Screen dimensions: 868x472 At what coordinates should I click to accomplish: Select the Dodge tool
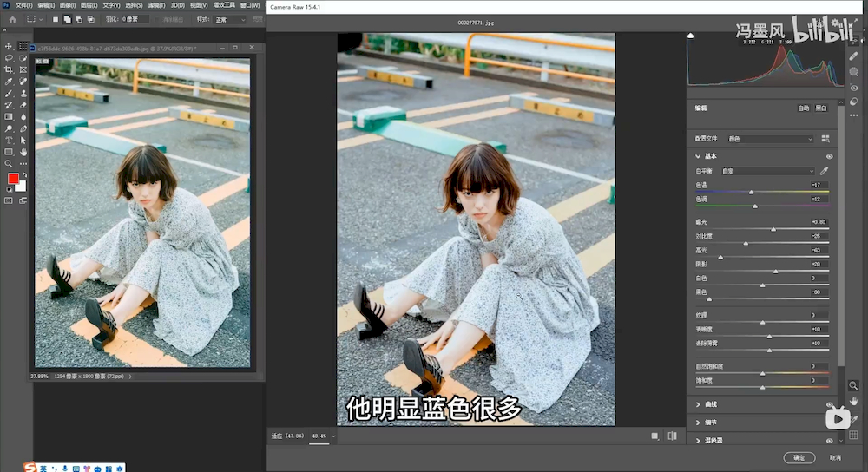coord(9,128)
